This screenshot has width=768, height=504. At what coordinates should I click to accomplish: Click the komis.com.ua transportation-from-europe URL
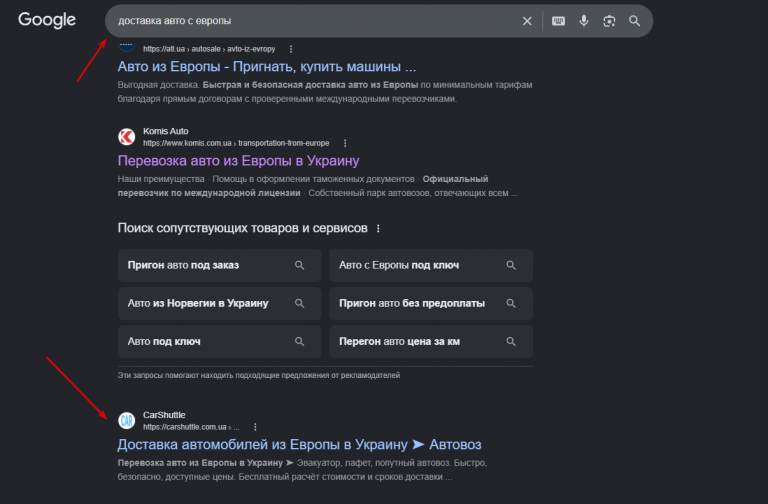(x=236, y=143)
